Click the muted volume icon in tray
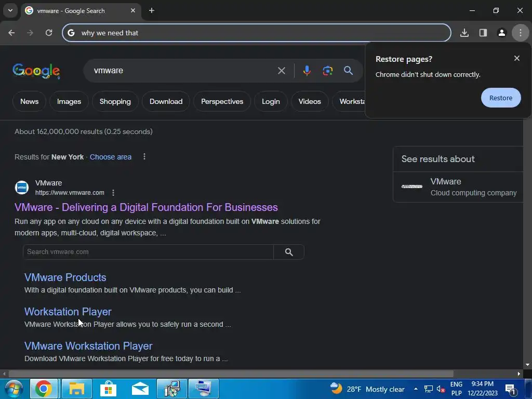The width and height of the screenshot is (532, 399). (x=441, y=389)
